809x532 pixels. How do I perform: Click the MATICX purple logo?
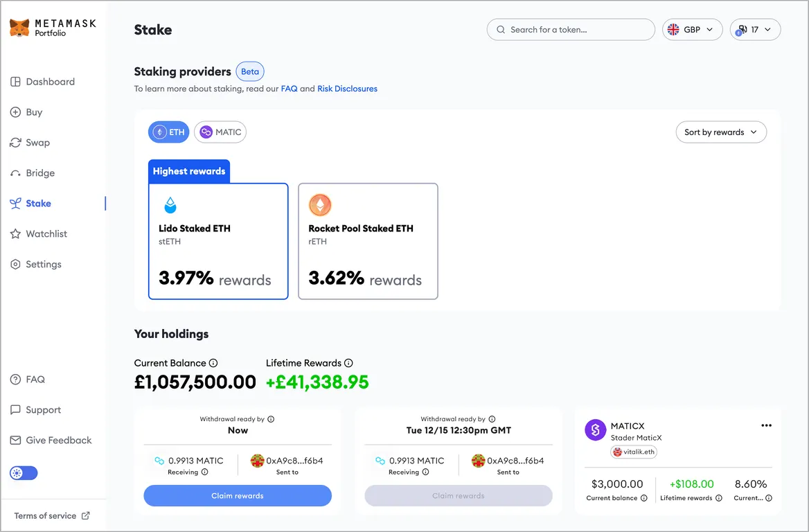596,430
